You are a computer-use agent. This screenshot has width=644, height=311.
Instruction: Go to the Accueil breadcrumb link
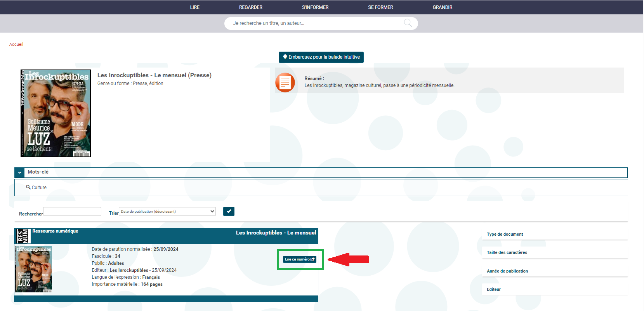coord(16,44)
